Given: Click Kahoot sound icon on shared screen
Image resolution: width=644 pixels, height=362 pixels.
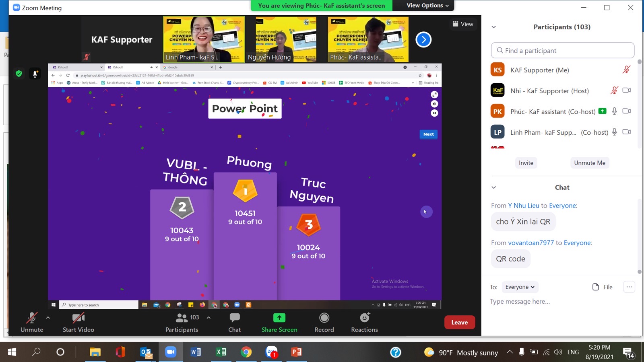Looking at the screenshot, I should (x=434, y=104).
